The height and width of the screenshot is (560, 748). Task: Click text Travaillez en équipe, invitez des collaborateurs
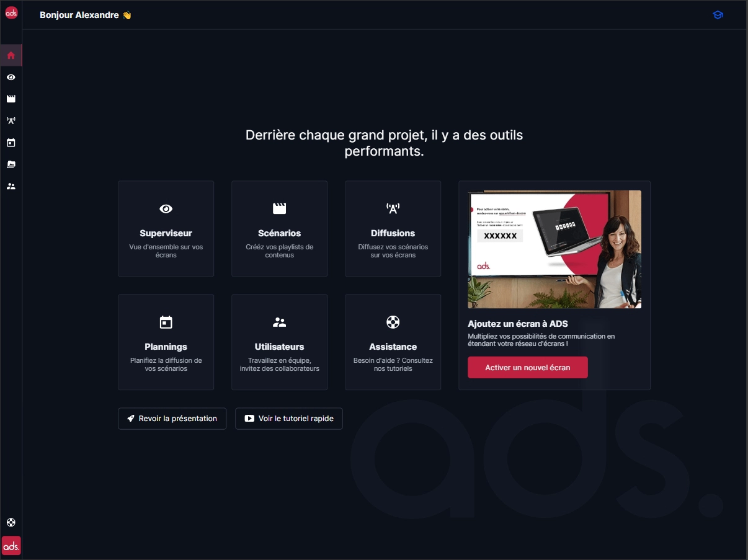(x=279, y=365)
